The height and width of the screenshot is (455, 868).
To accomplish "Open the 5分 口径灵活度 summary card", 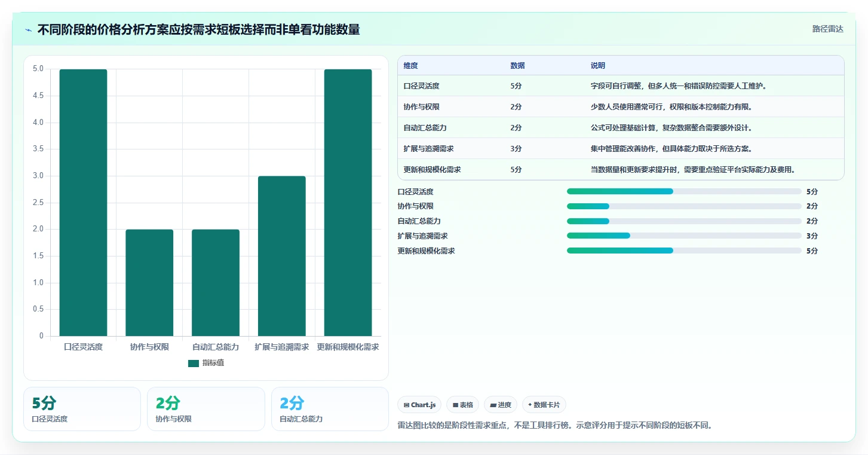I will click(82, 409).
